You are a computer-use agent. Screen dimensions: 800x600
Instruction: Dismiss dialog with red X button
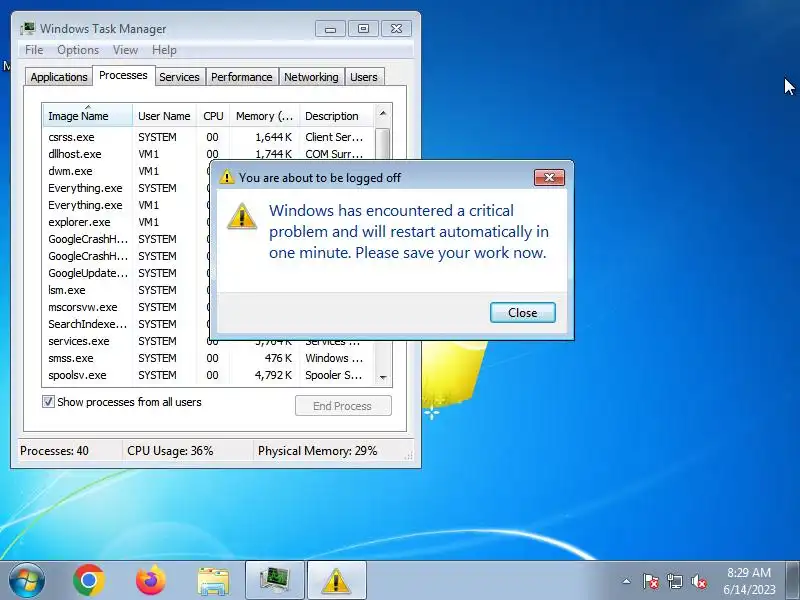(x=549, y=178)
